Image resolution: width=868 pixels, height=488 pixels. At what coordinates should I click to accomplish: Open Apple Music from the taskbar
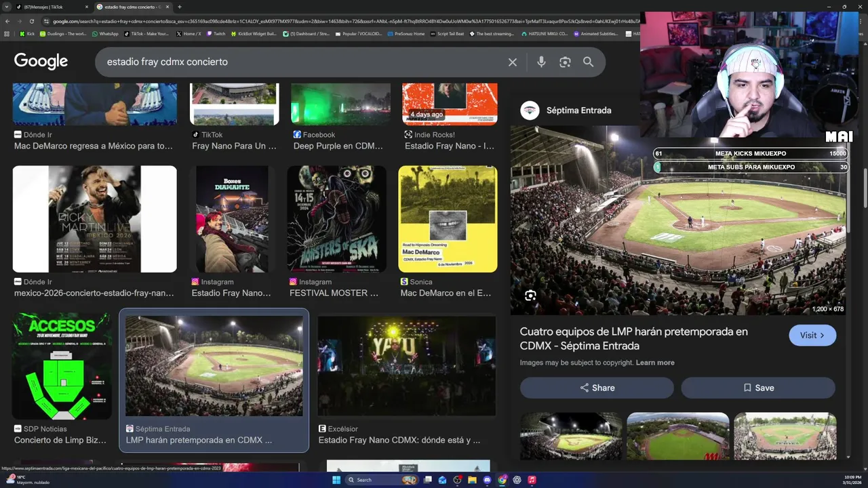click(532, 480)
